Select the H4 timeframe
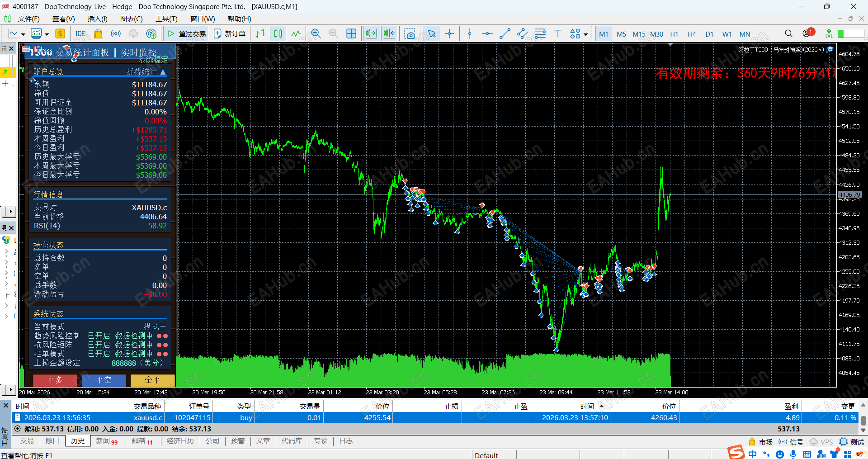 (692, 34)
